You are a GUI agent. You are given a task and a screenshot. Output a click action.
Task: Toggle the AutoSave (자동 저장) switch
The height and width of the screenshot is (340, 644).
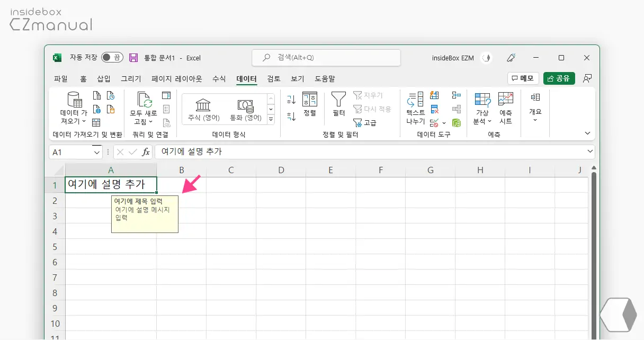(112, 58)
